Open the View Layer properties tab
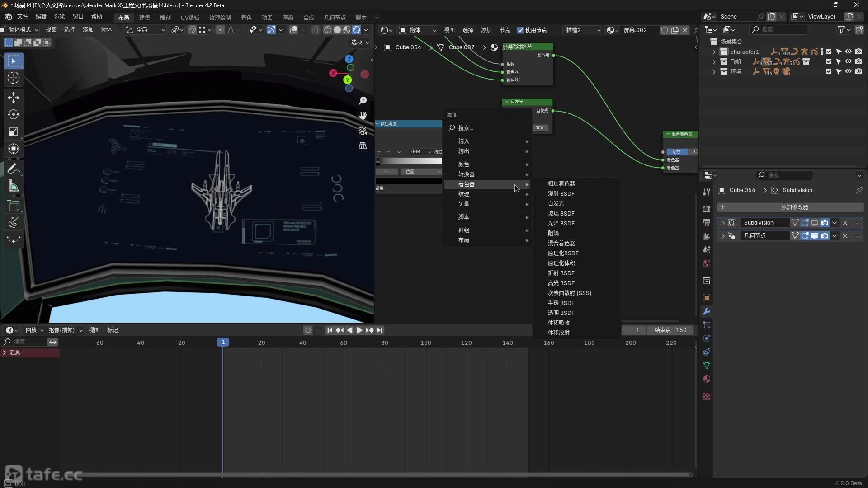The width and height of the screenshot is (868, 488). pos(707,236)
